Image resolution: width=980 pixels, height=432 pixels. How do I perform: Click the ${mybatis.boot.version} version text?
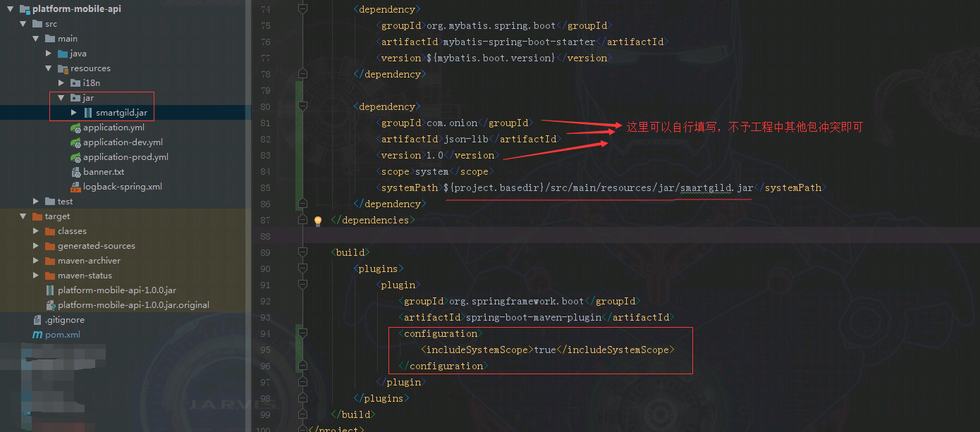pos(491,58)
